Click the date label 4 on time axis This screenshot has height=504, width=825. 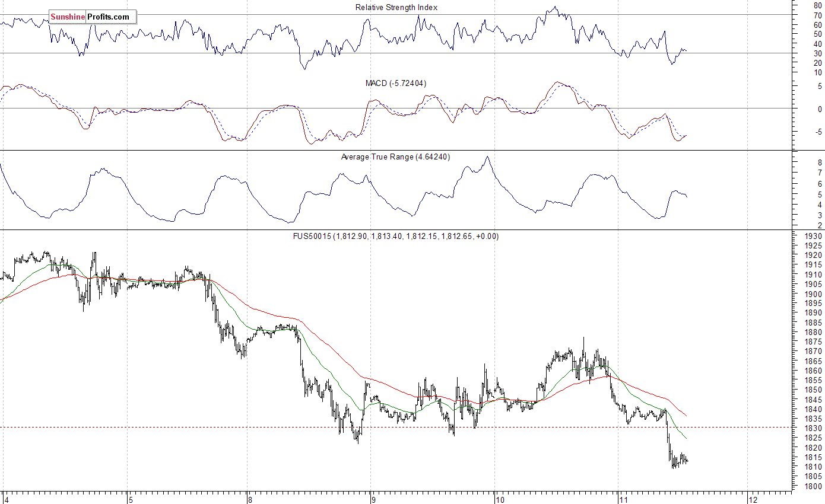coord(6,499)
